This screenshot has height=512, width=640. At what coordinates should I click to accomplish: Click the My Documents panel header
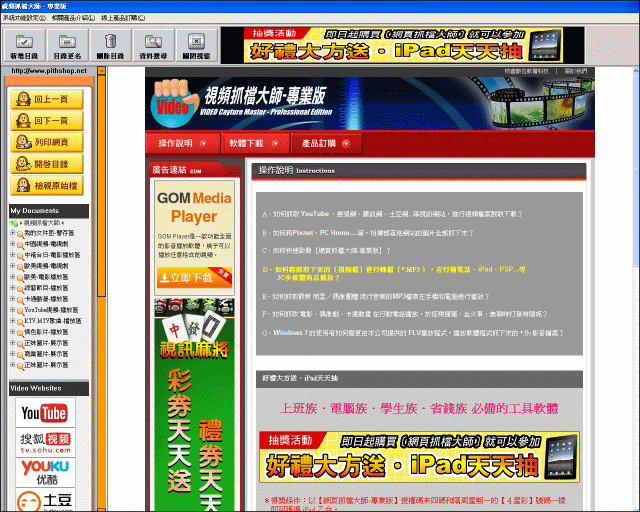[x=49, y=211]
